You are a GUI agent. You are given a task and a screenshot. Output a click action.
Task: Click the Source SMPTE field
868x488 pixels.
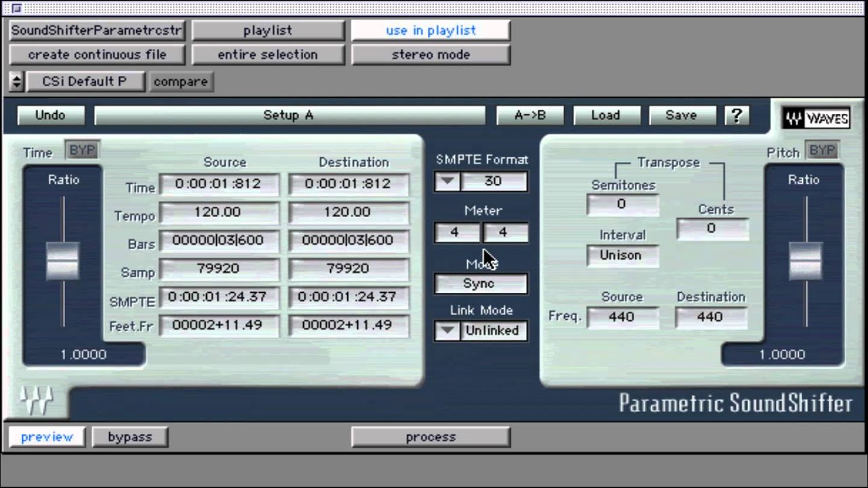[x=219, y=298]
